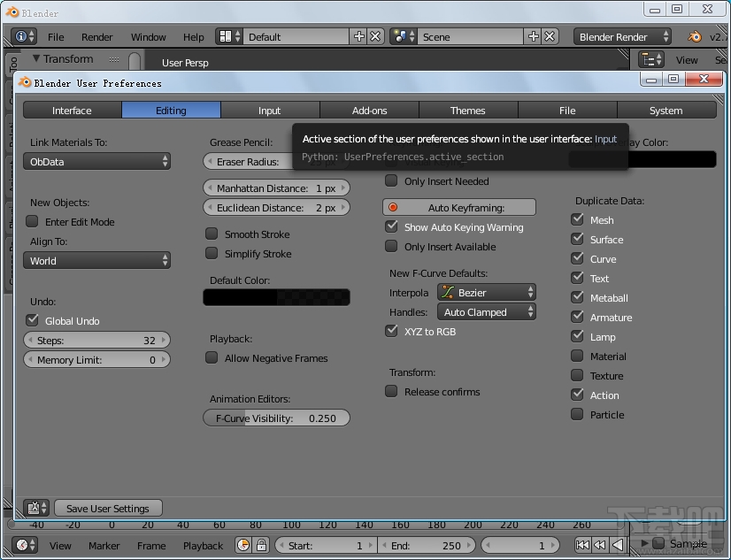Click the Grease Pencil Default Color swatch

click(x=276, y=296)
